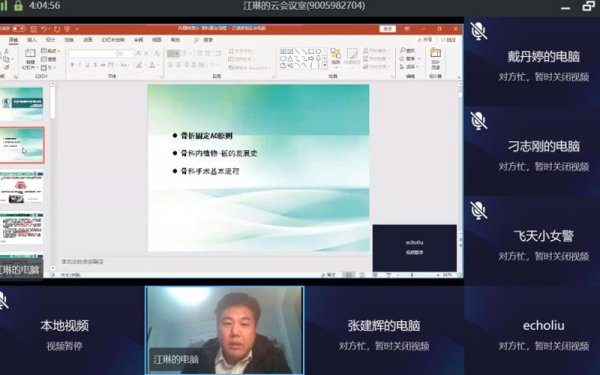Click the search magnifier in ribbon tab row
The width and height of the screenshot is (600, 375).
196,40
